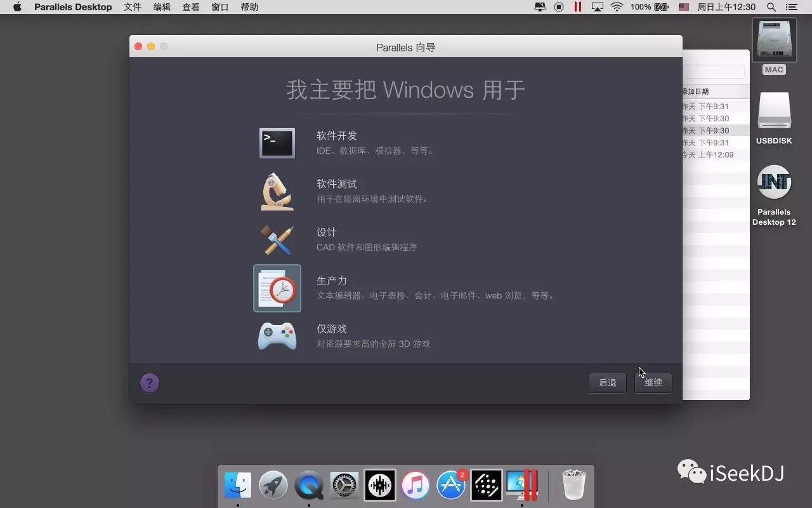Image resolution: width=812 pixels, height=508 pixels.
Task: Click the battery status icon
Action: click(661, 7)
